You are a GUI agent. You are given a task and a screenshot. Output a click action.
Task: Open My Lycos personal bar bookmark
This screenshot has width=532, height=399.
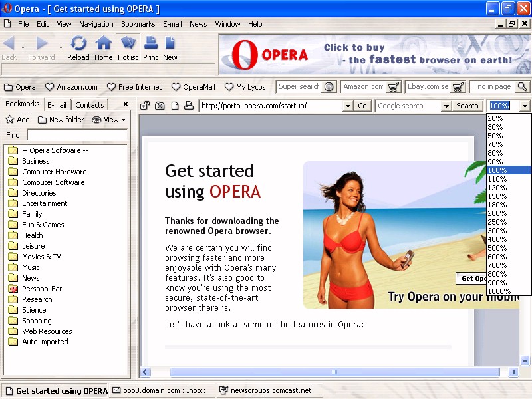point(245,87)
